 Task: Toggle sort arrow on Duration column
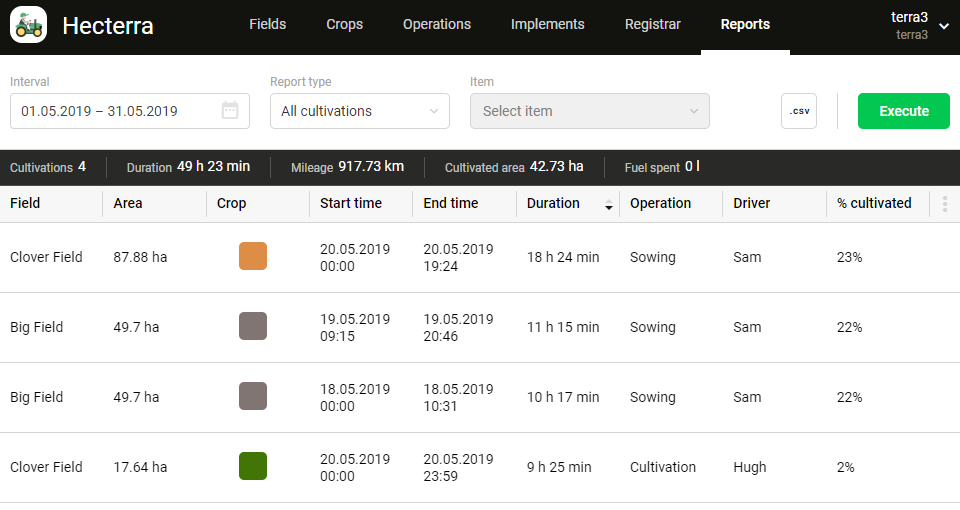[x=609, y=205]
